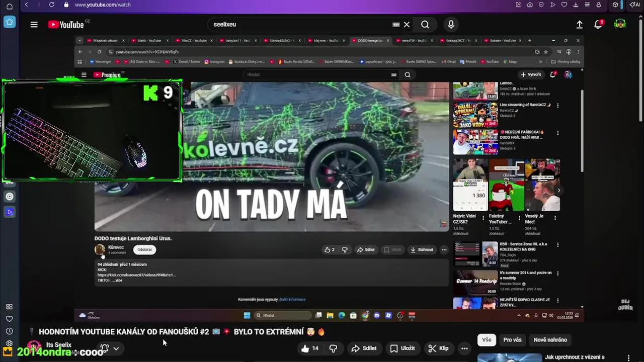Click the 'HODNOTÍM YOUTUBE KANÁLY OD FANOUŠKŮ #2' title
The image size is (644, 362).
[x=124, y=332]
